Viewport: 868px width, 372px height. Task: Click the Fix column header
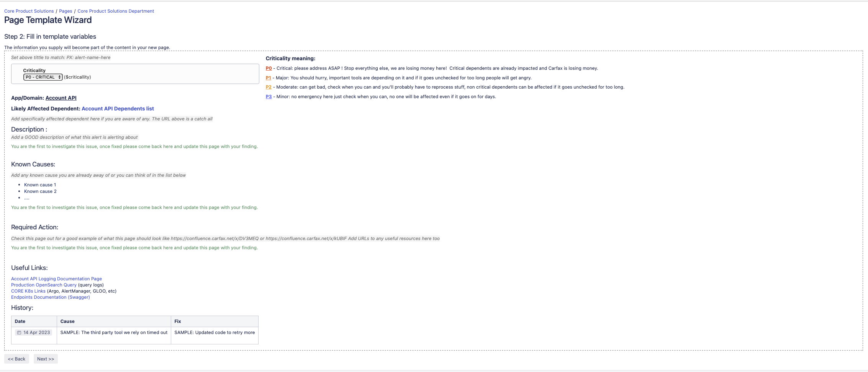pyautogui.click(x=215, y=321)
